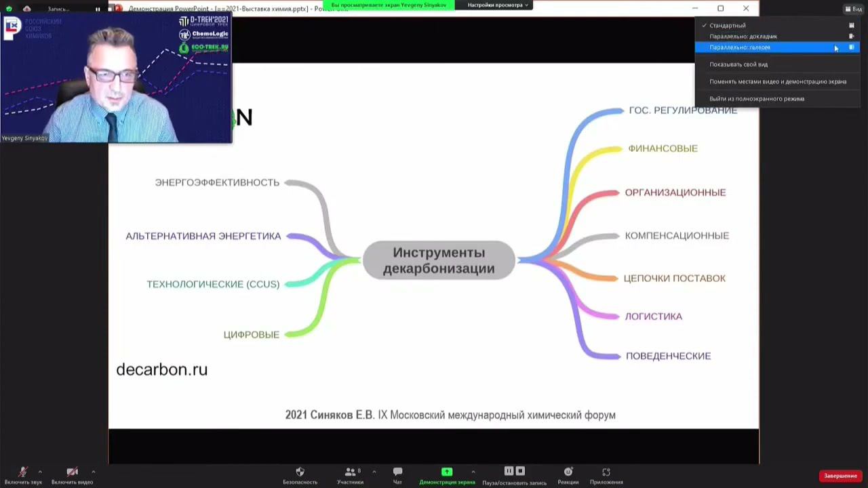Open the Реакции emoji icon
Screen dimensions: 868x488
[x=568, y=472]
